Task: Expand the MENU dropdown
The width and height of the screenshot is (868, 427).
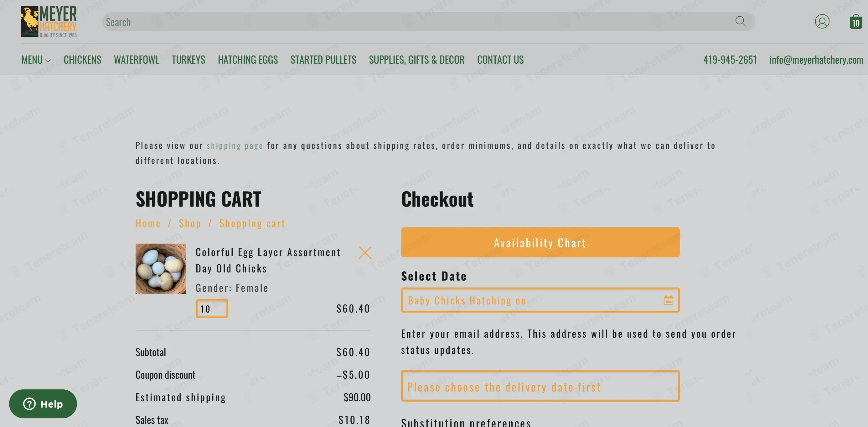Action: coord(36,60)
